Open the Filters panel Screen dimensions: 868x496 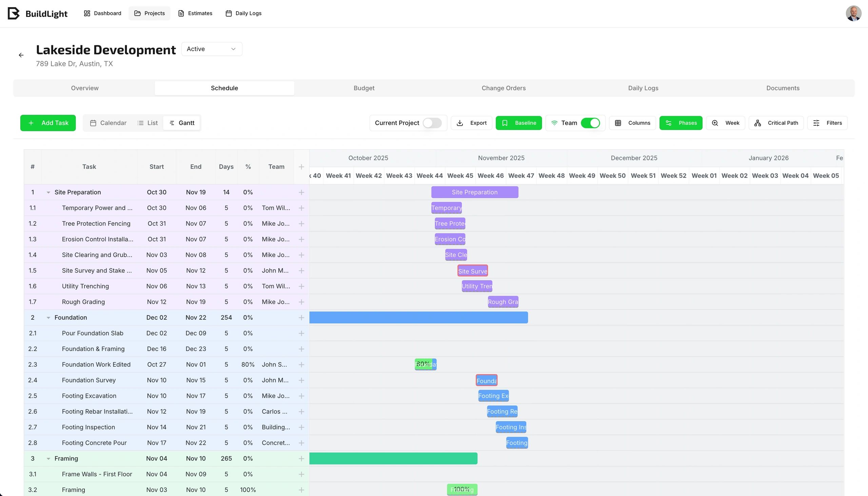pyautogui.click(x=827, y=123)
